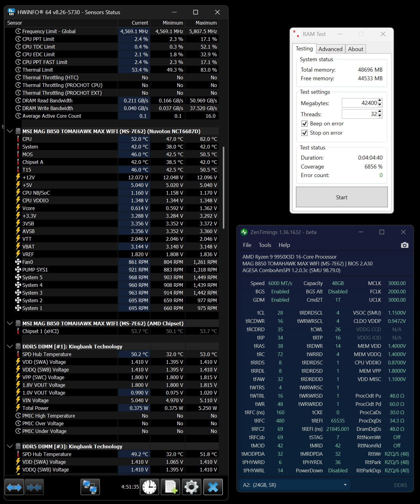This screenshot has width=420, height=504.
Task: Open the File menu in ZenTimings
Action: [x=247, y=245]
